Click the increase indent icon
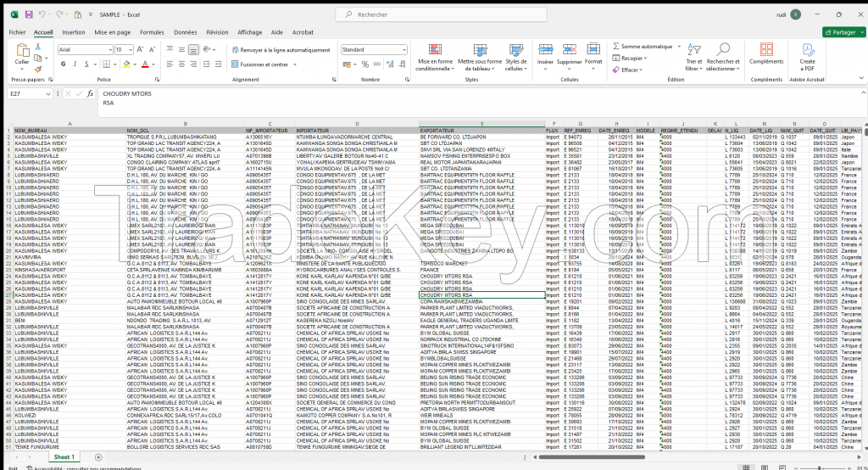Image resolution: width=868 pixels, height=470 pixels. [219, 64]
